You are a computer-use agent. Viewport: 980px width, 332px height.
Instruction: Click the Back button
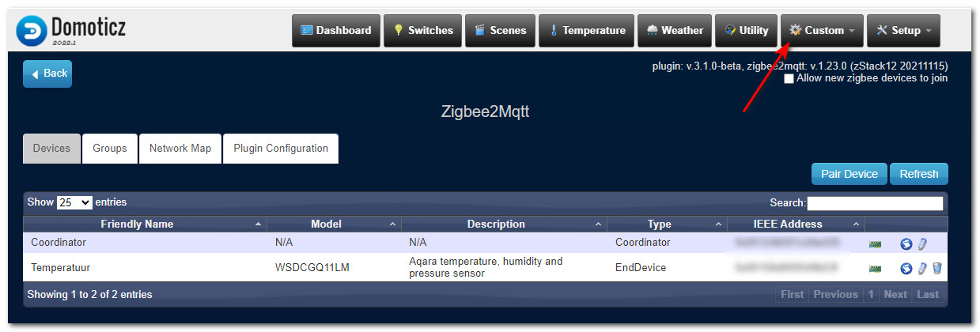pyautogui.click(x=47, y=74)
